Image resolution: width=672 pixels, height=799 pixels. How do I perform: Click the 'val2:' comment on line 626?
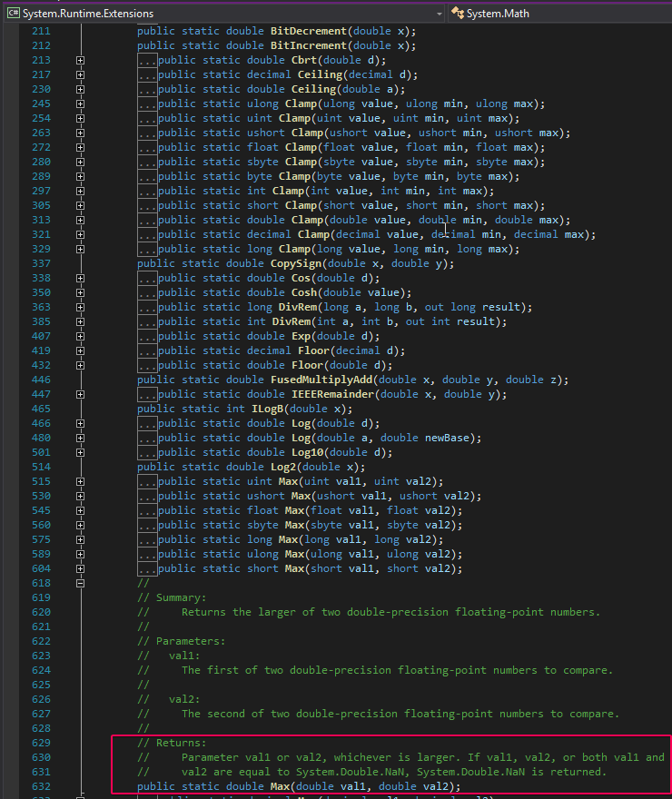[x=184, y=699]
